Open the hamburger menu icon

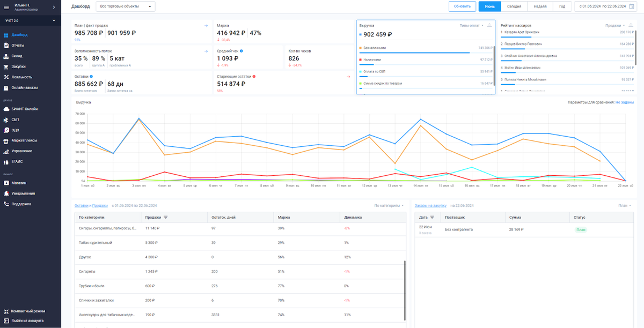(6, 6)
